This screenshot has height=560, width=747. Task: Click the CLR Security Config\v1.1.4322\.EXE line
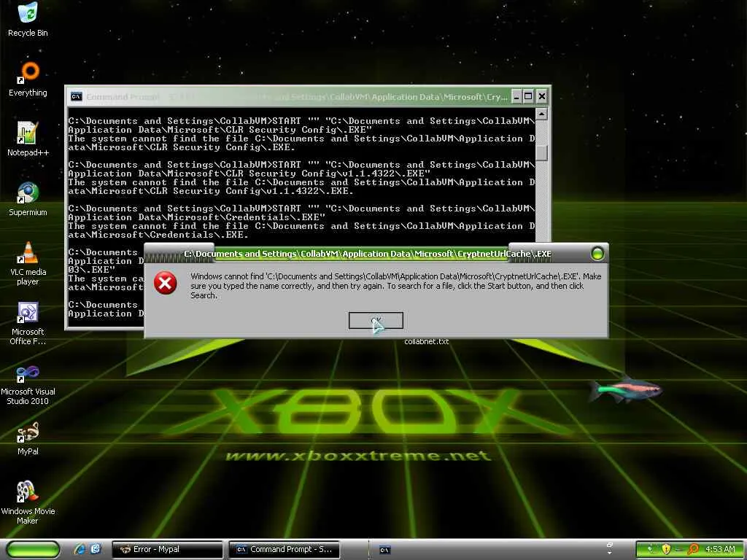(249, 174)
